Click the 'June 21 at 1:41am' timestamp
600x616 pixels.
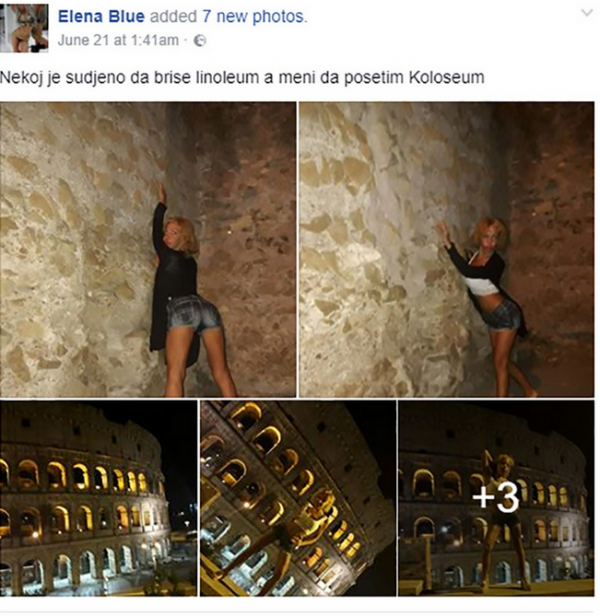118,40
